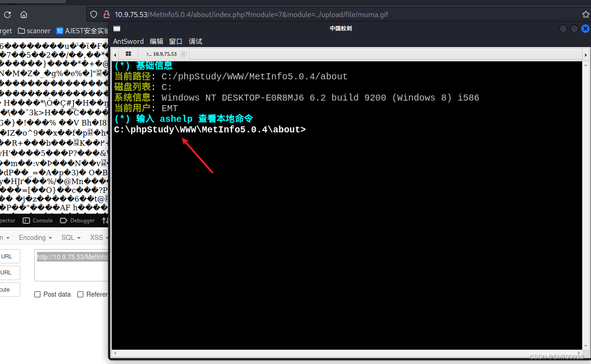Click the 系统信息 Windows NT line
Viewport: 591px width, 364px height.
pyautogui.click(x=296, y=98)
